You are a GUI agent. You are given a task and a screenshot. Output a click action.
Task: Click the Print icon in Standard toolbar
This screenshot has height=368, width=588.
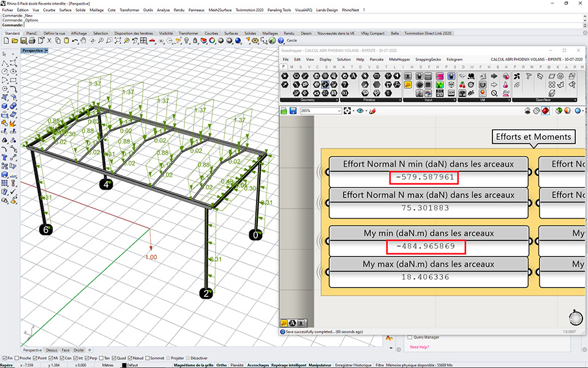[x=32, y=40]
